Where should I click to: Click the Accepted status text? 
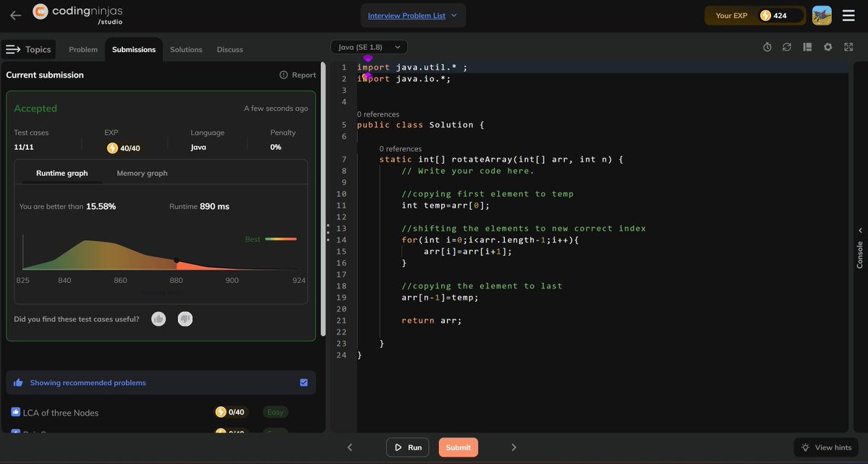click(35, 108)
